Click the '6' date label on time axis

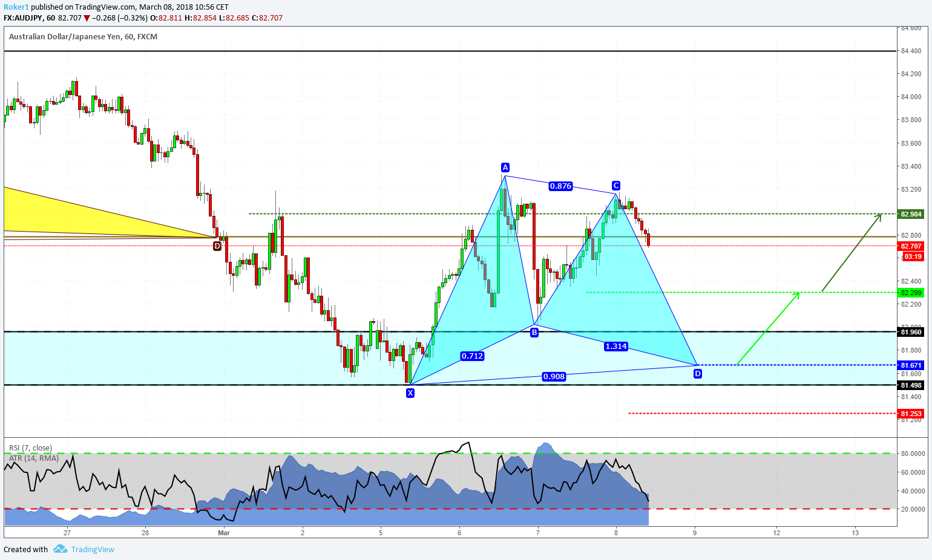(x=459, y=533)
